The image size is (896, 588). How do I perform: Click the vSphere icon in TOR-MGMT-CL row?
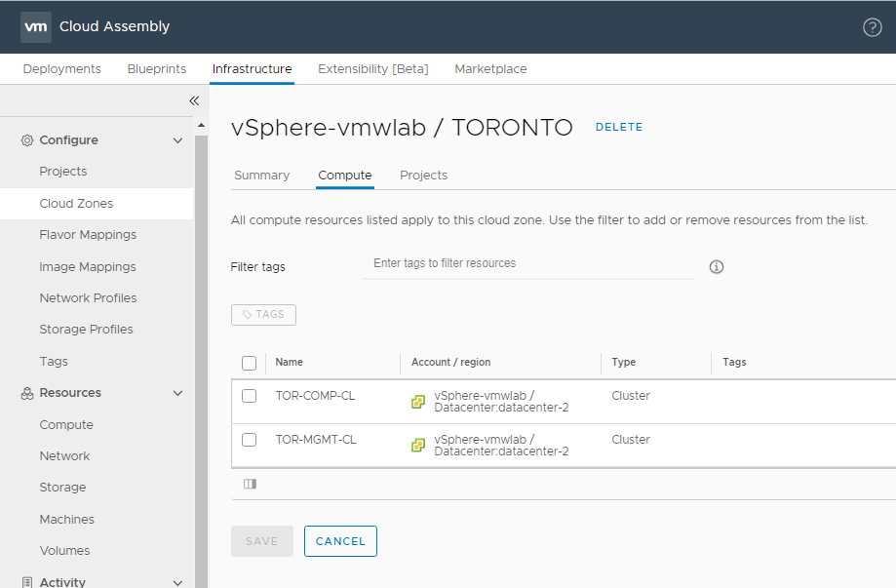click(418, 446)
